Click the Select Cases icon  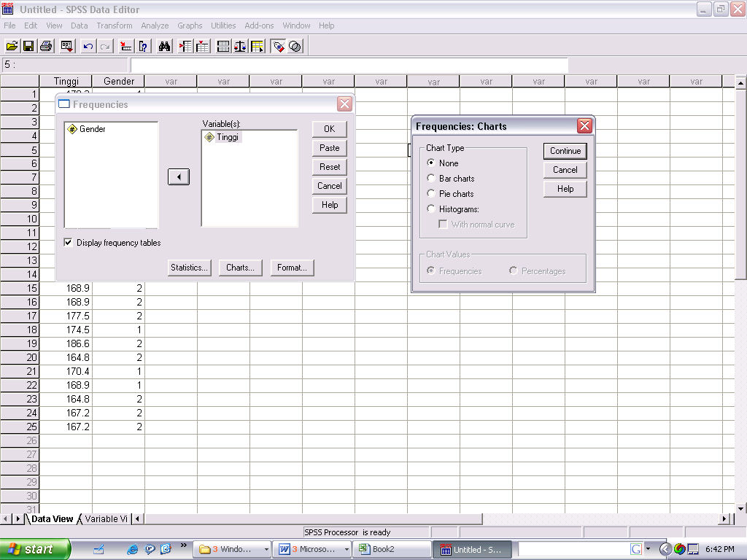tap(258, 46)
